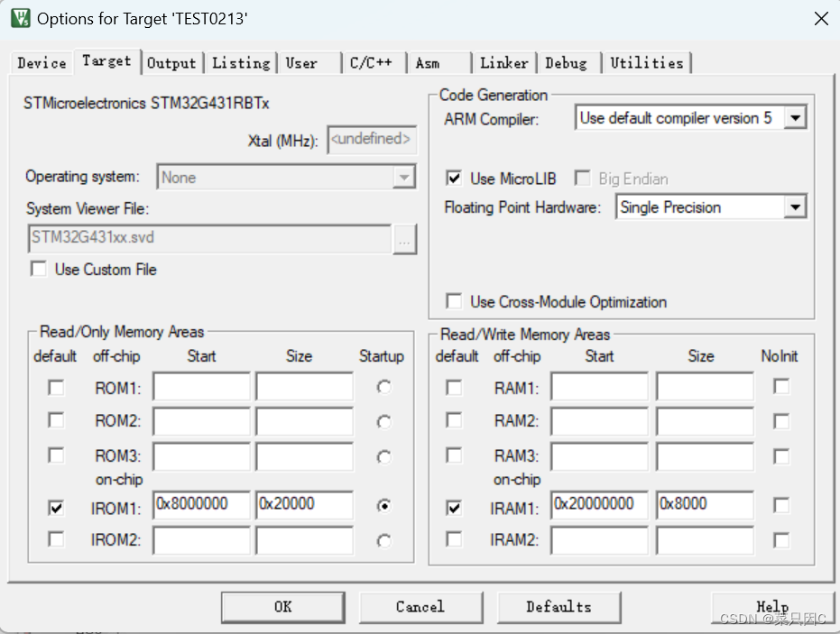The height and width of the screenshot is (634, 840).
Task: Click the RAM1 Start address field
Action: [x=599, y=387]
